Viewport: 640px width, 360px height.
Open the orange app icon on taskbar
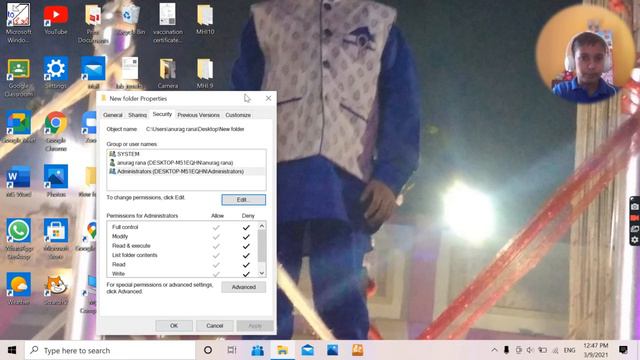358,350
